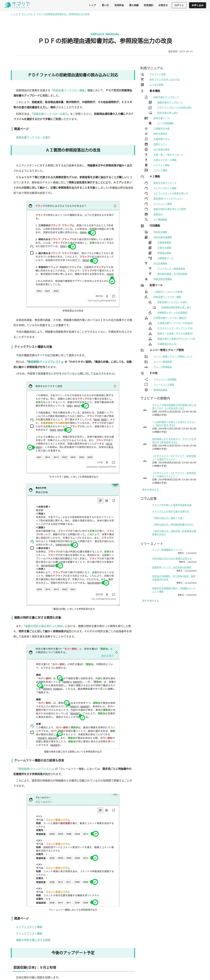Open sidebar link 簡易質問(クイックアシスト)
210x980 pixels.
[168, 199]
